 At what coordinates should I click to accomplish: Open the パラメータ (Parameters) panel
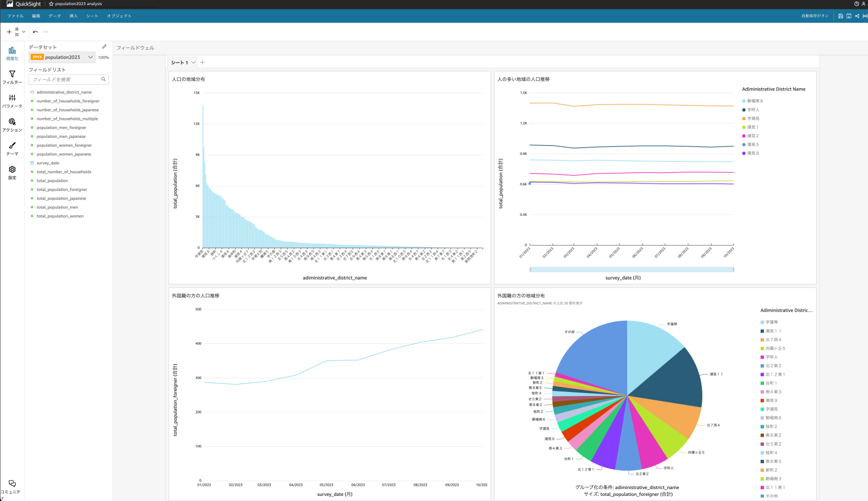[11, 101]
